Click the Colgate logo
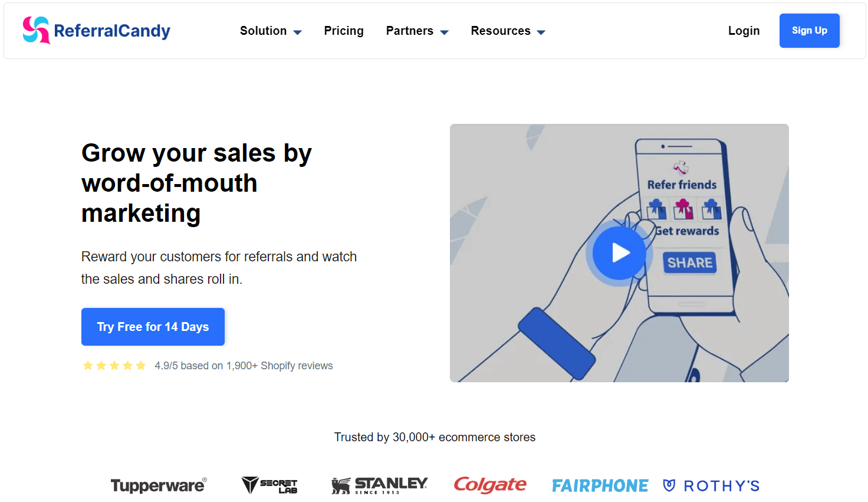Screen dimensions: 868x502 pos(490,485)
